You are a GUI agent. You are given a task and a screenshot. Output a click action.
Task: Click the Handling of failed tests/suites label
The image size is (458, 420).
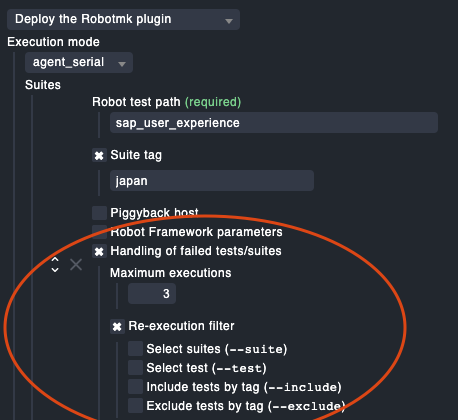(x=196, y=251)
